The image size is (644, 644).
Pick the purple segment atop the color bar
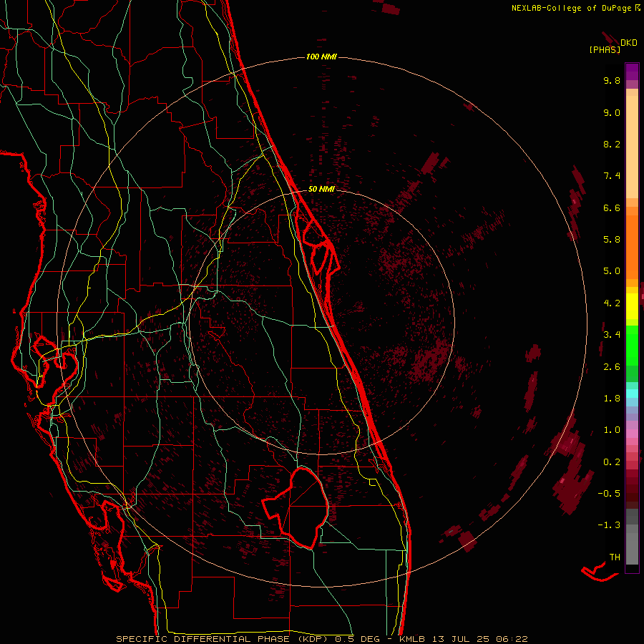tap(632, 72)
